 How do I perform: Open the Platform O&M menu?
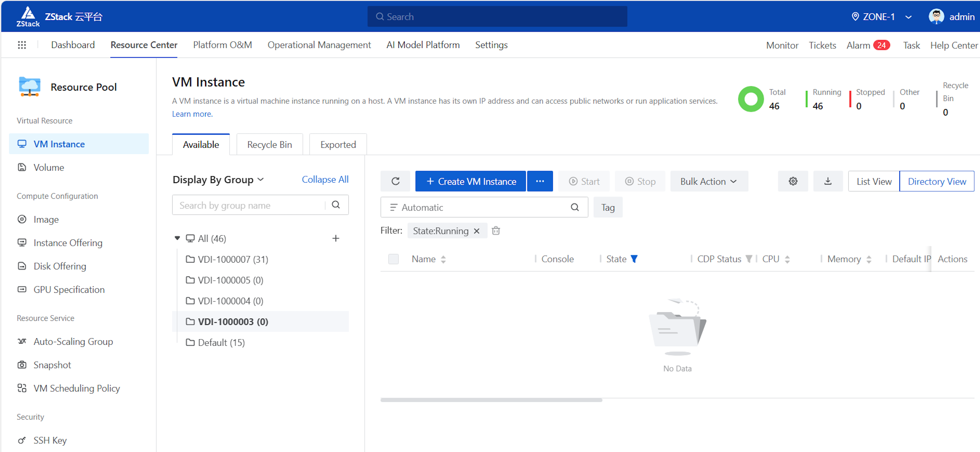point(222,45)
